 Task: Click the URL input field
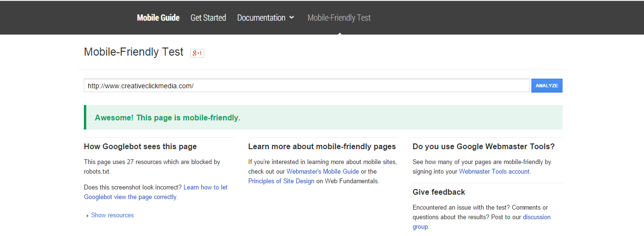(x=307, y=85)
